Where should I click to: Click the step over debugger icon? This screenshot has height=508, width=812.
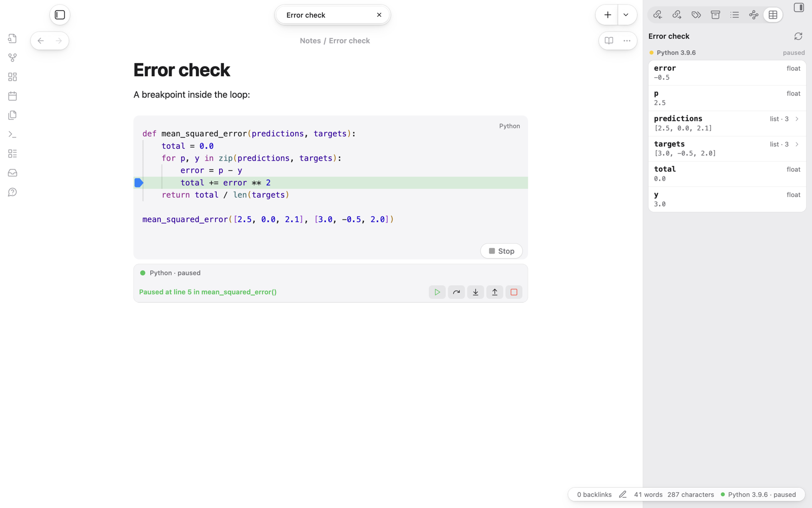pyautogui.click(x=456, y=292)
